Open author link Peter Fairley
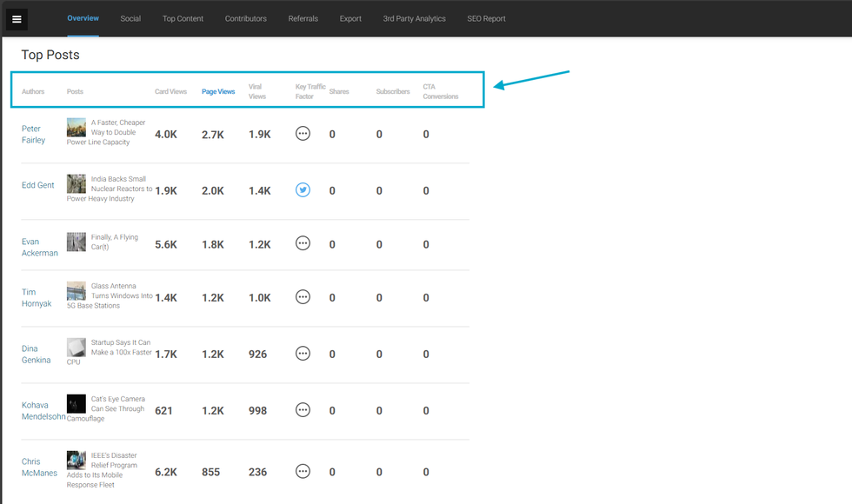 point(33,134)
